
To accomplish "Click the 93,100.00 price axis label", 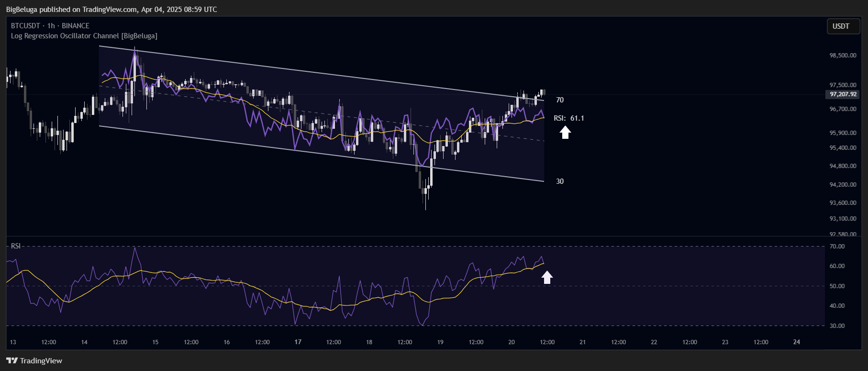I will coord(843,219).
